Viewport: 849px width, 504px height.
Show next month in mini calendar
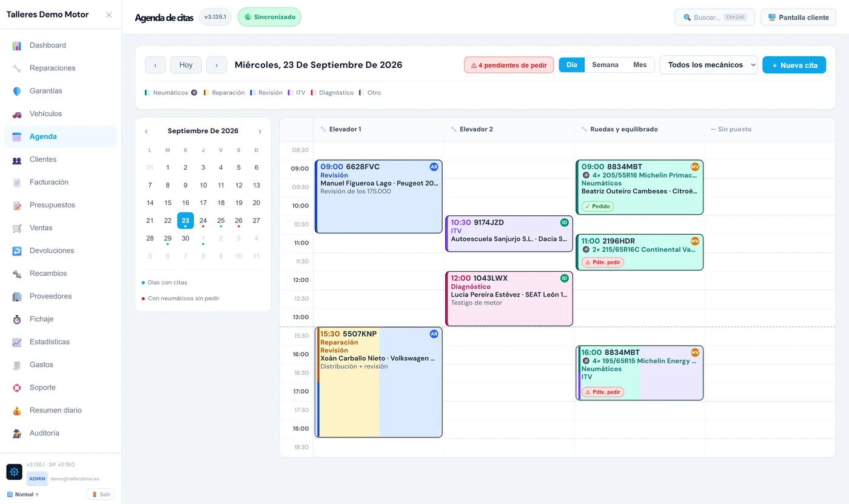(x=260, y=131)
